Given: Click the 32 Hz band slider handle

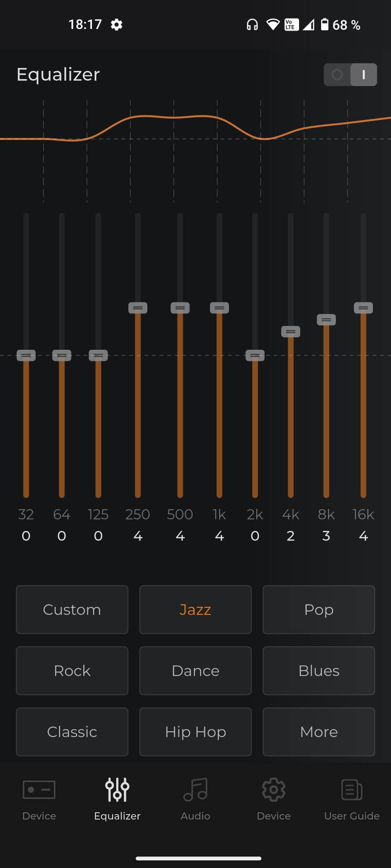Looking at the screenshot, I should 26,356.
